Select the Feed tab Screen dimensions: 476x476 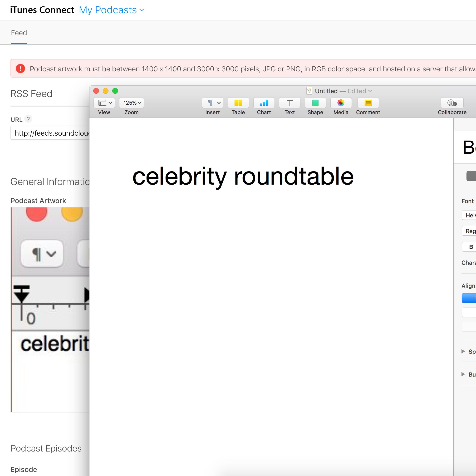(19, 33)
